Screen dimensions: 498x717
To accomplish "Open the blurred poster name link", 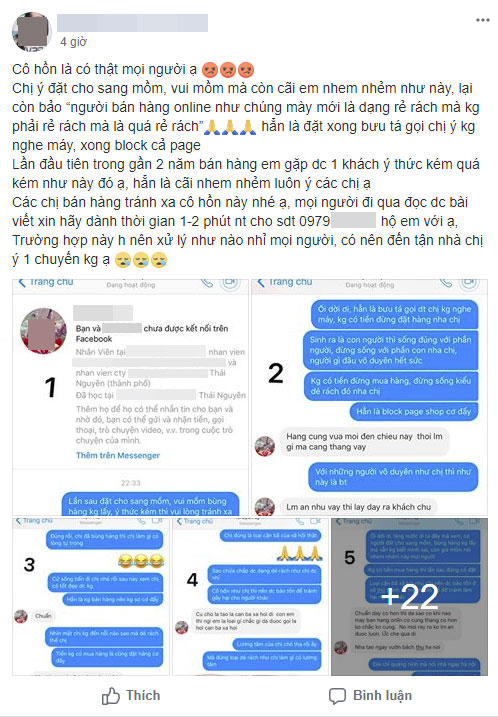I will coord(133,23).
